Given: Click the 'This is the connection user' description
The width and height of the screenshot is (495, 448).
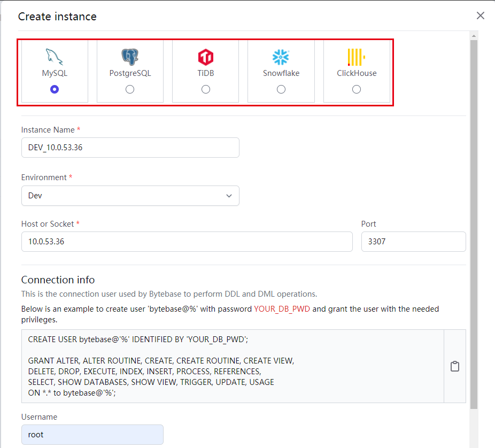Looking at the screenshot, I should (169, 294).
